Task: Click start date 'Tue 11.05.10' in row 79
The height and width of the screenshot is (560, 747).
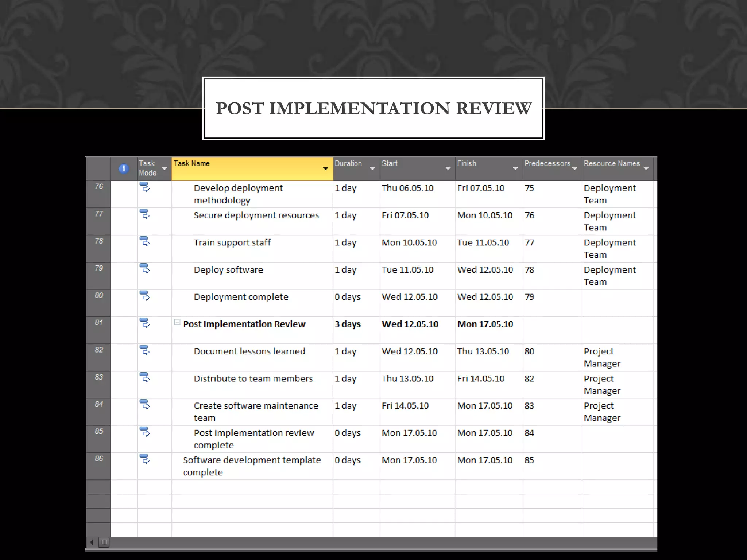Action: click(407, 270)
